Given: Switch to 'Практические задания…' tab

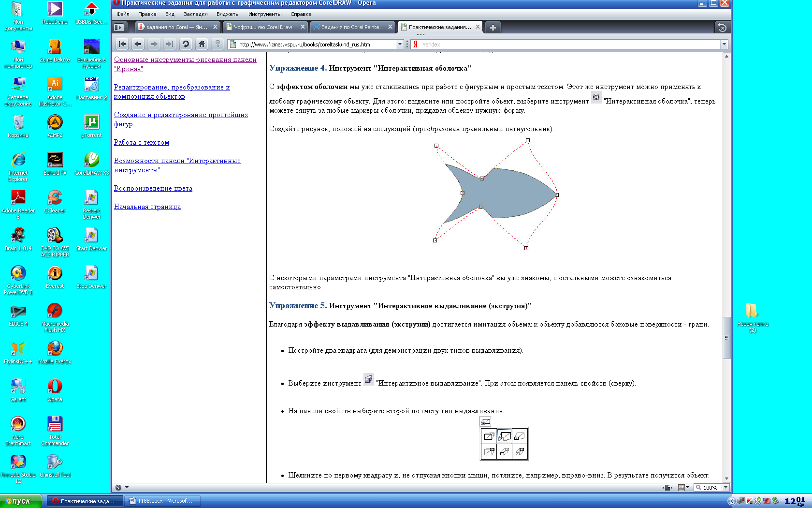Looking at the screenshot, I should coord(440,27).
